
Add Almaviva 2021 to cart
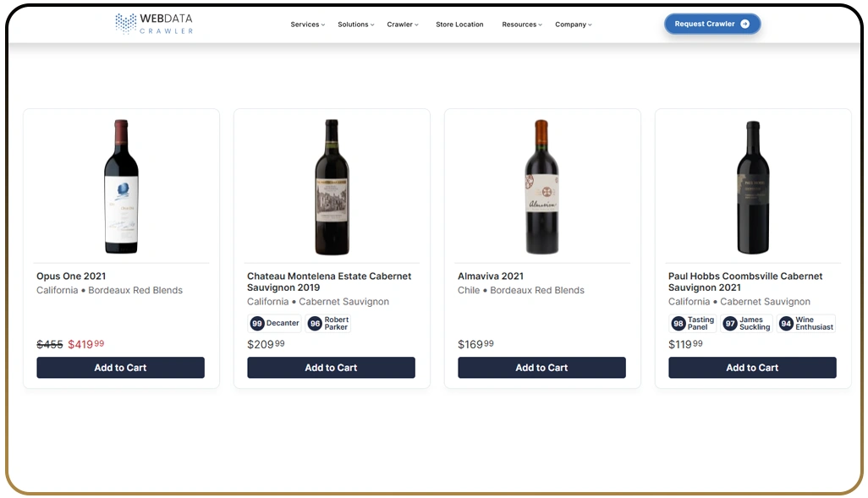(x=541, y=368)
